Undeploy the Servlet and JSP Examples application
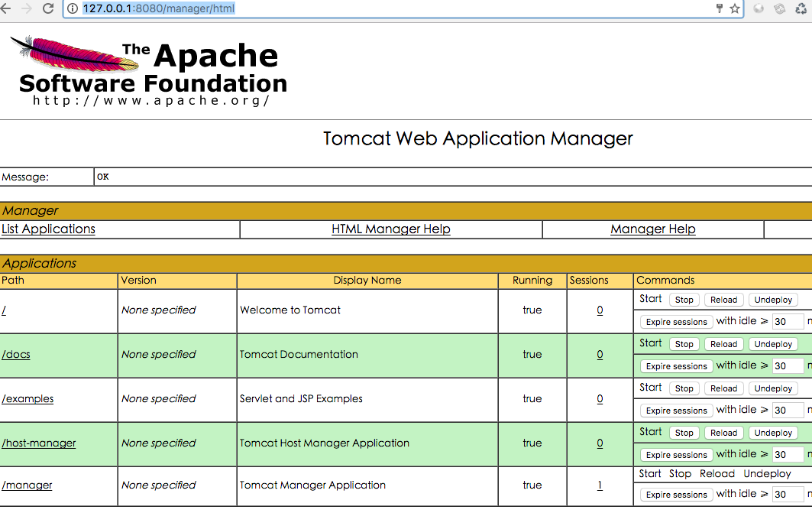The image size is (812, 513). coord(773,388)
